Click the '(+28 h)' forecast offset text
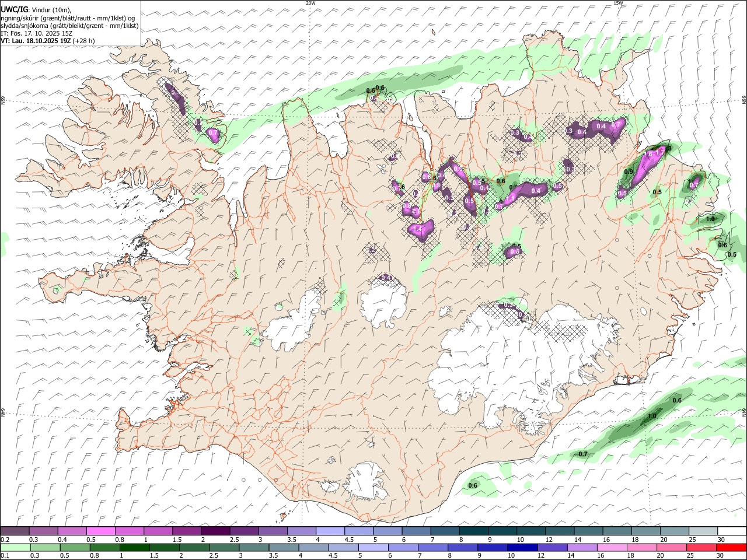747x560 pixels. [x=84, y=41]
